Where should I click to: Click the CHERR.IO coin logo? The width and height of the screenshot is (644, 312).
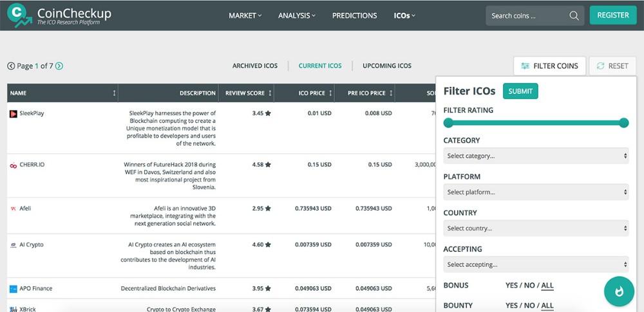pos(13,165)
